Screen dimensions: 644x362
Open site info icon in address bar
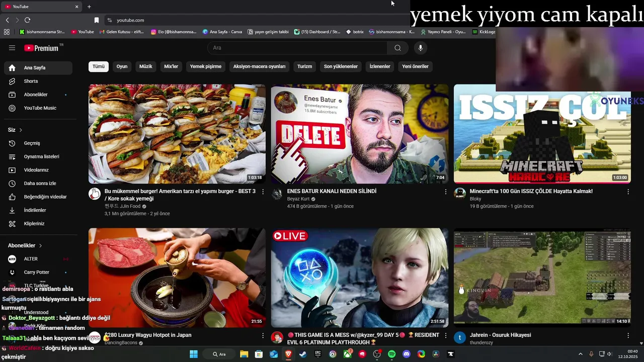click(x=109, y=20)
